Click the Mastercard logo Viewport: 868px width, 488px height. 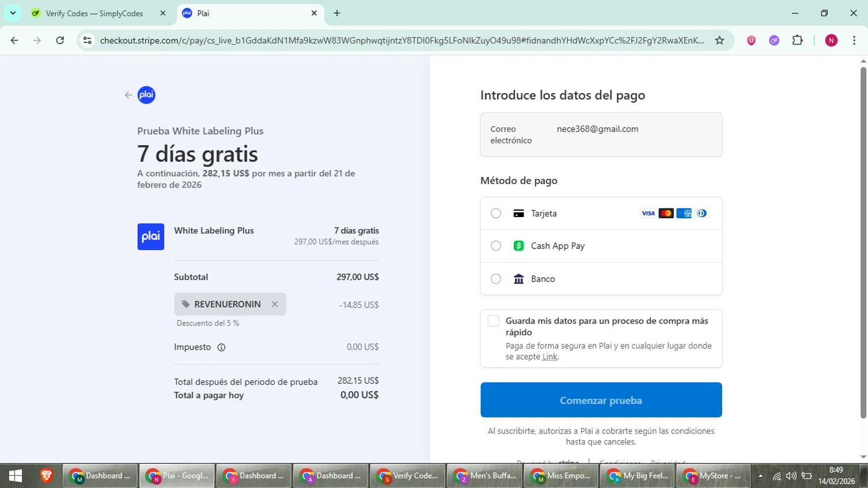click(x=666, y=214)
